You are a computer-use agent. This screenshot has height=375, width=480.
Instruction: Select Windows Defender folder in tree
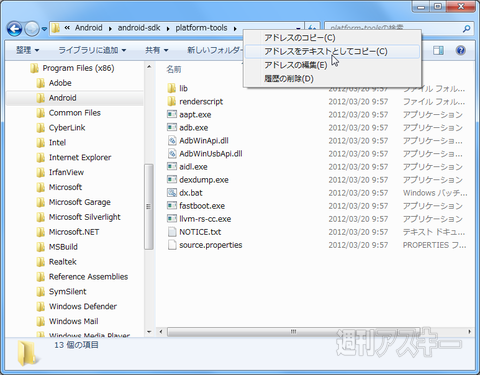[83, 306]
